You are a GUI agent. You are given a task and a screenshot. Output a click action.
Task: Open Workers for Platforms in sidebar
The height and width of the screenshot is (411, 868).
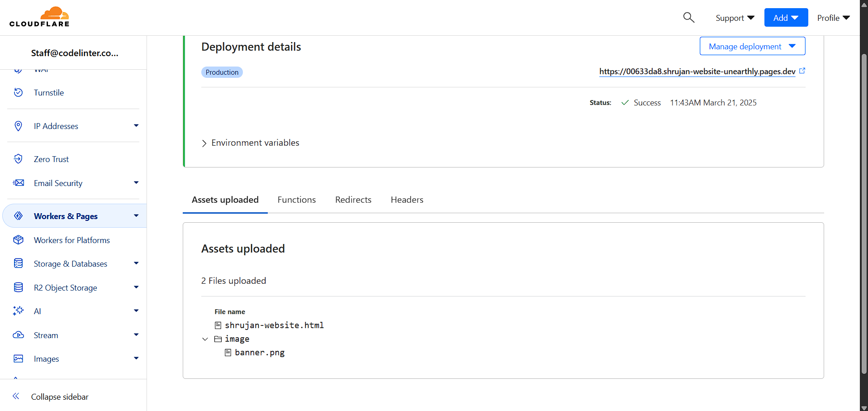72,240
